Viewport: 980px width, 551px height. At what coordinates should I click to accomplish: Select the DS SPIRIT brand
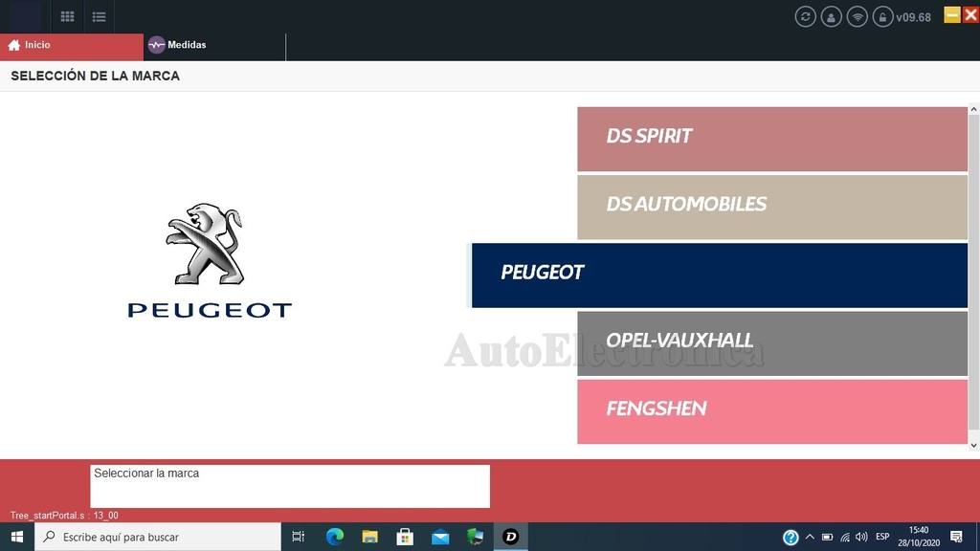click(772, 139)
